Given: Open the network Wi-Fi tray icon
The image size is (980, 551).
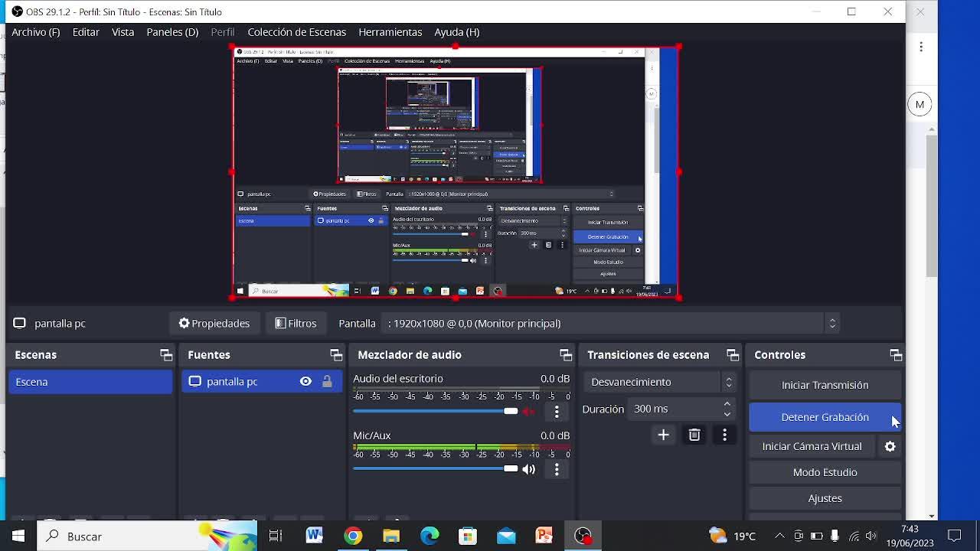Looking at the screenshot, I should (x=854, y=536).
